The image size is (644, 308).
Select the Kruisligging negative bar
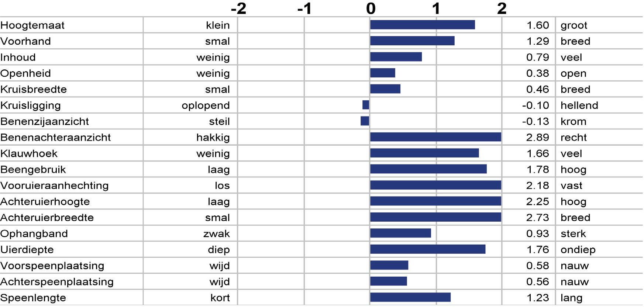(x=366, y=105)
